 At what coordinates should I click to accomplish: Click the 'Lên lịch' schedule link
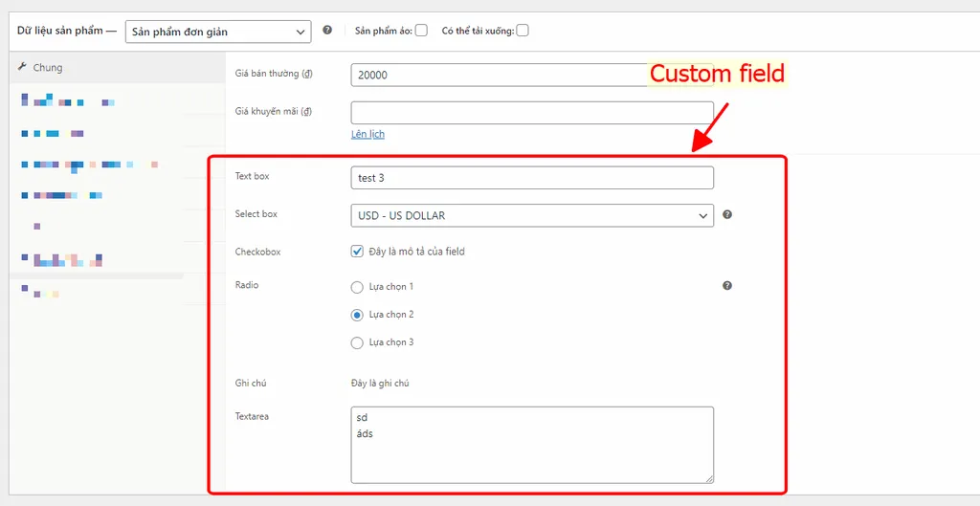point(367,134)
